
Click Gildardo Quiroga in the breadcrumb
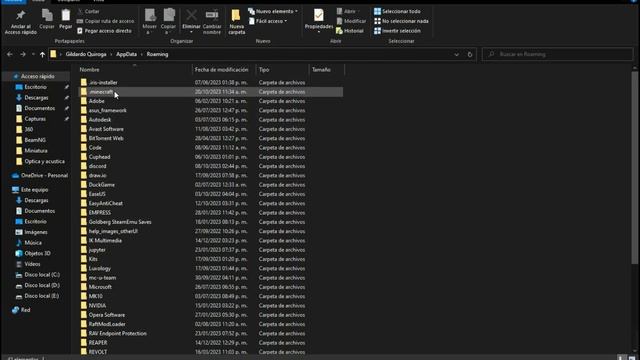(86, 54)
